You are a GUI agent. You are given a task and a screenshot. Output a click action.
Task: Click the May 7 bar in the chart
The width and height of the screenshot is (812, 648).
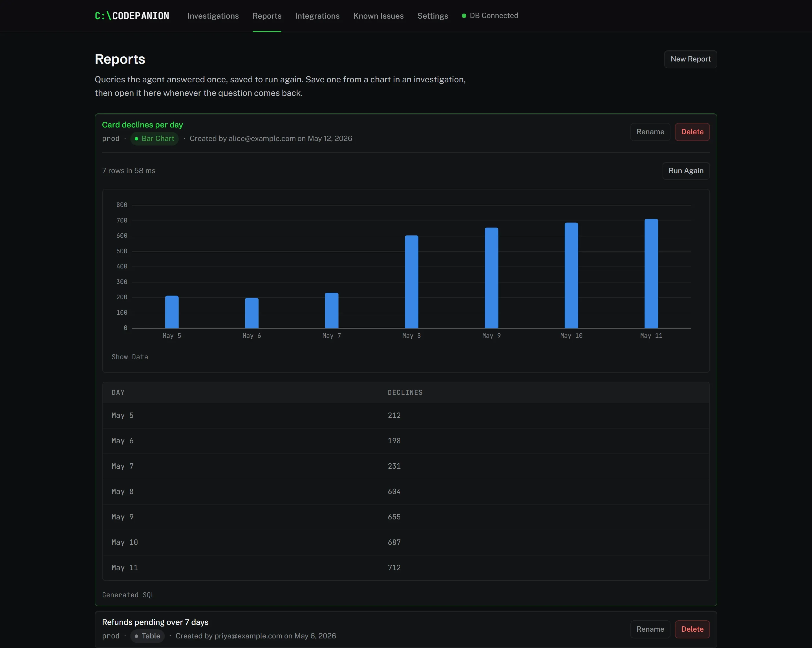pos(332,310)
